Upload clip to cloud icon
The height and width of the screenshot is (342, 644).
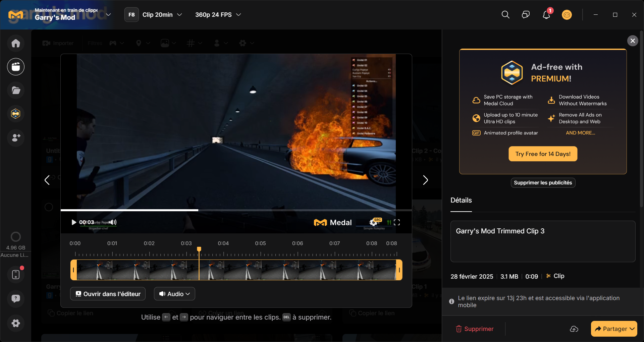[x=574, y=329]
